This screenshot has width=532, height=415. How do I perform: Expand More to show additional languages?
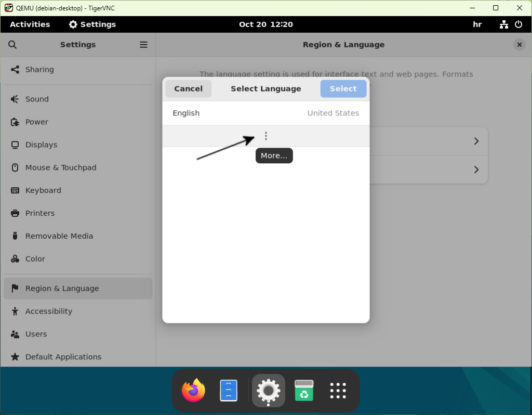pyautogui.click(x=265, y=136)
